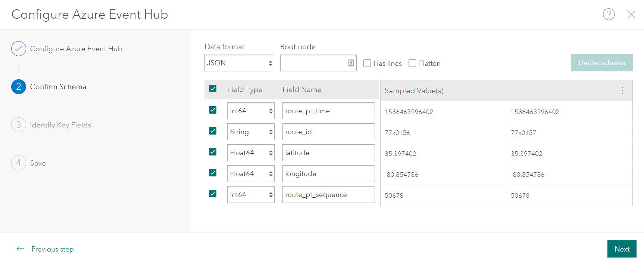Close the Configure Azure Event Hub dialog
The height and width of the screenshot is (265, 644).
pos(631,15)
